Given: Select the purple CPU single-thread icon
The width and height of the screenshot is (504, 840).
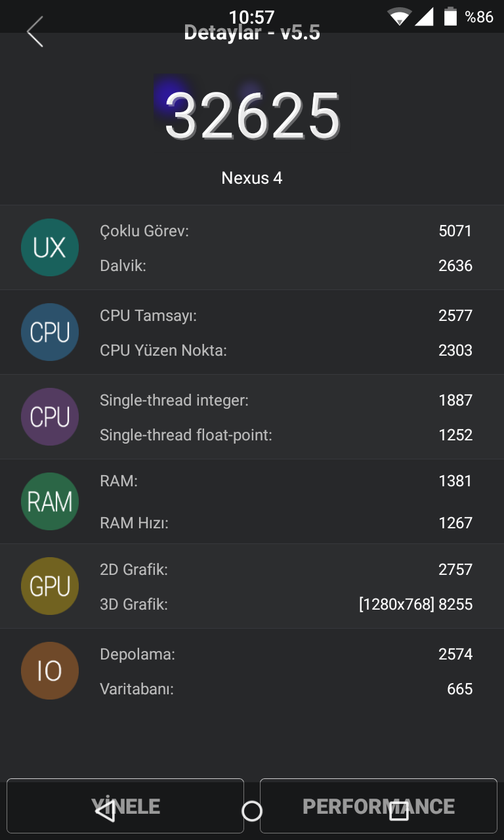Looking at the screenshot, I should [x=50, y=417].
